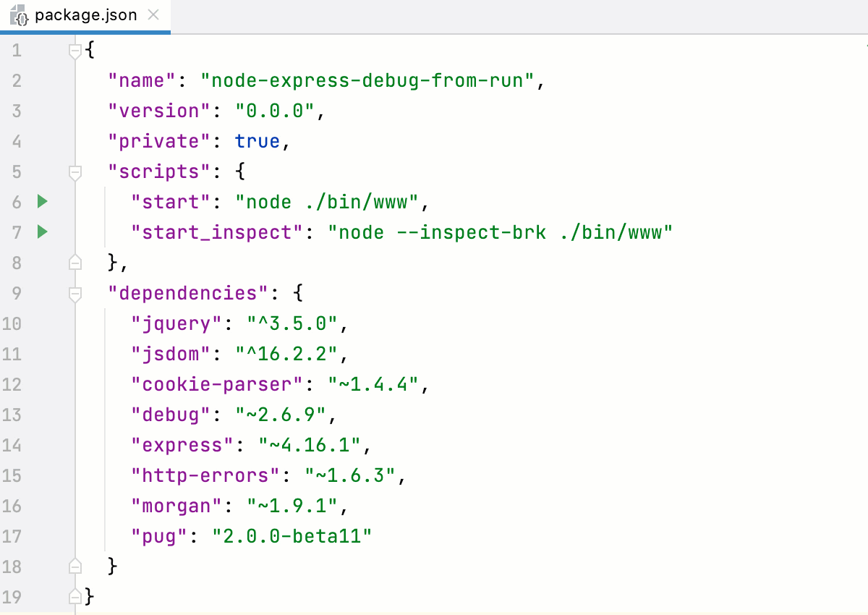Click the "jquery" version "^3.5.0"

(x=293, y=323)
